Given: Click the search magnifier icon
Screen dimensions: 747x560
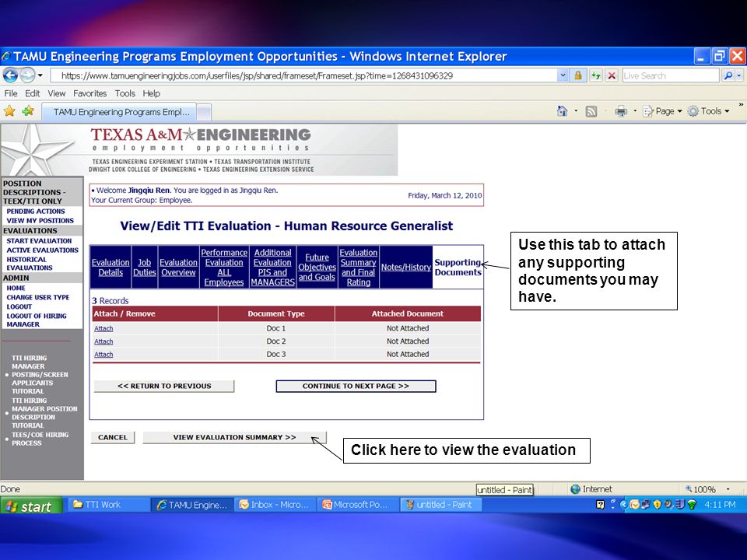Looking at the screenshot, I should (728, 75).
